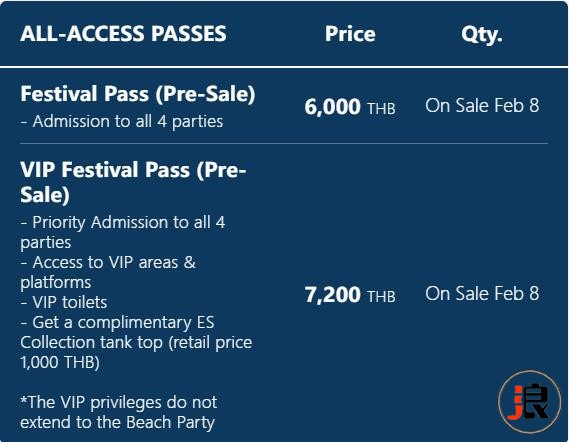Click On Sale Feb 8 for VIP Pass
This screenshot has height=442, width=569.
tap(482, 293)
